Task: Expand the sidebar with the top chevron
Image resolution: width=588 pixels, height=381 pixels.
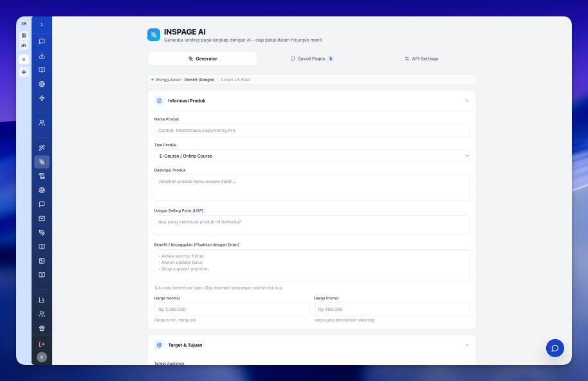Action: (x=42, y=24)
